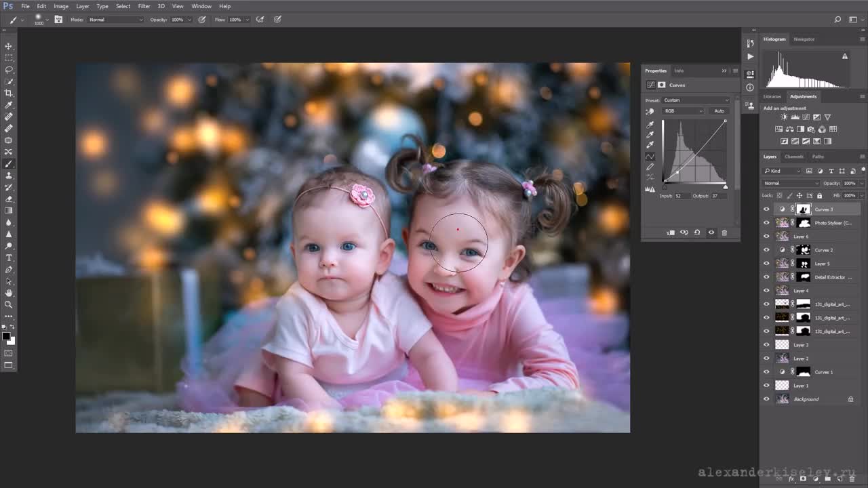868x488 pixels.
Task: Toggle visibility of Curves 3 layer
Action: click(767, 209)
